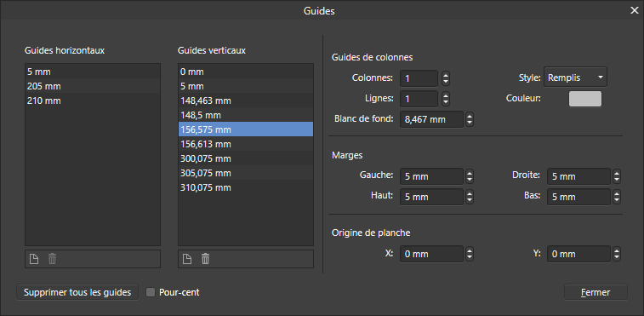Select vertical guide 310,075 mm
Viewport: 644px width, 316px height.
click(246, 187)
